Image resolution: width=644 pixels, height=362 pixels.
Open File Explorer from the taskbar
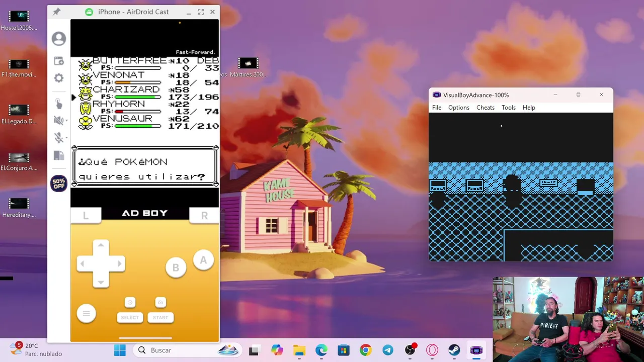point(299,350)
